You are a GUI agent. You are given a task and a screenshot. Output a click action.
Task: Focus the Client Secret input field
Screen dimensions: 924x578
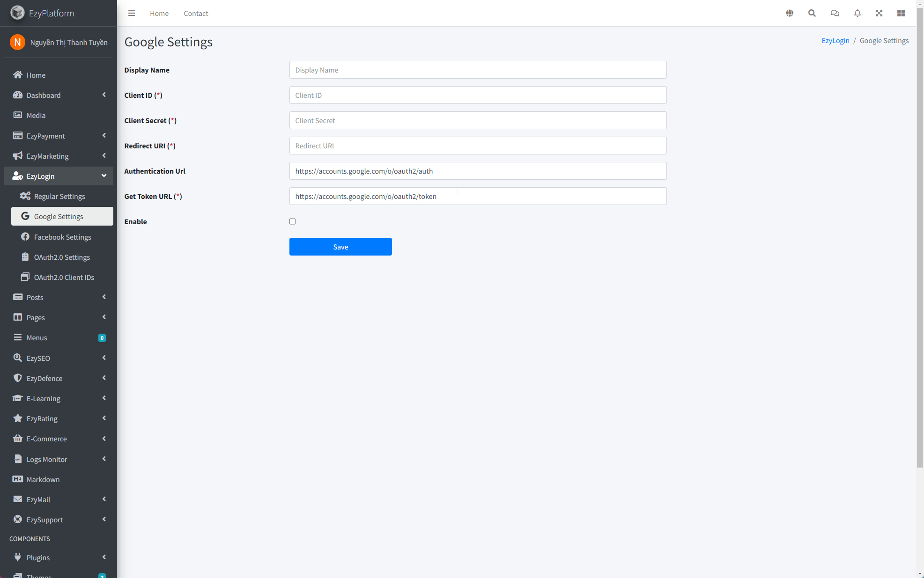[x=478, y=120]
